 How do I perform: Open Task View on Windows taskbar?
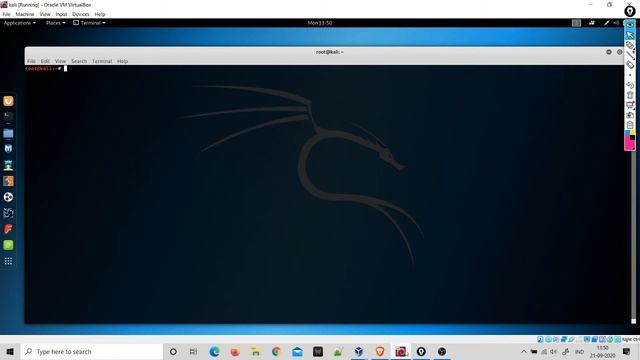(x=193, y=351)
